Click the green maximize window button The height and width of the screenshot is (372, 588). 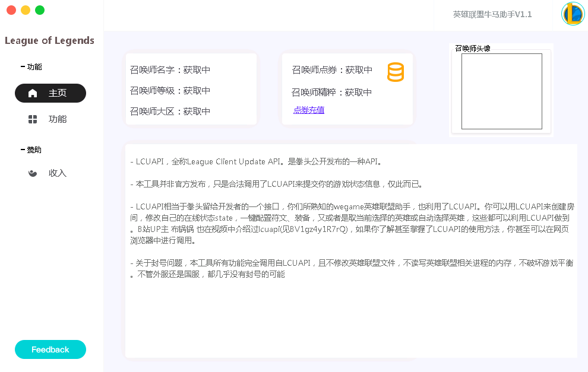(40, 10)
